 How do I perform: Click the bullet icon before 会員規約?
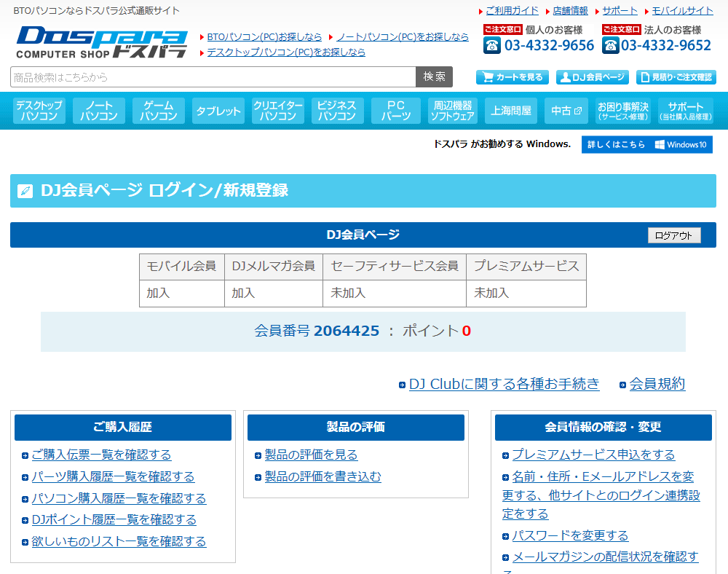pos(622,385)
